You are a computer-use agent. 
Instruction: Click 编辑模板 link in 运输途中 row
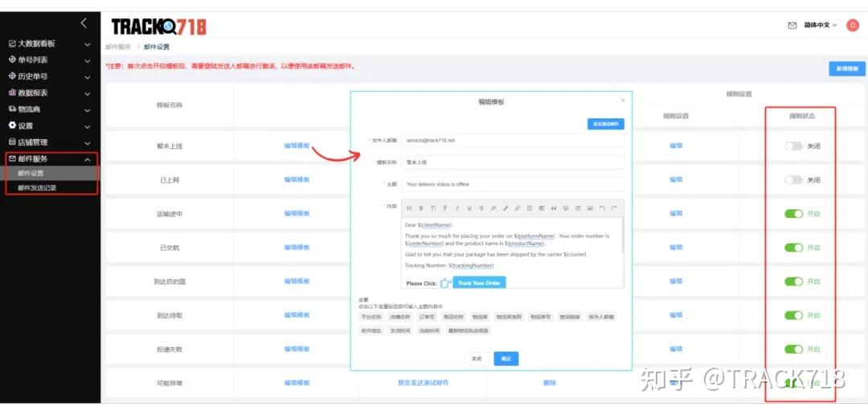(x=297, y=213)
